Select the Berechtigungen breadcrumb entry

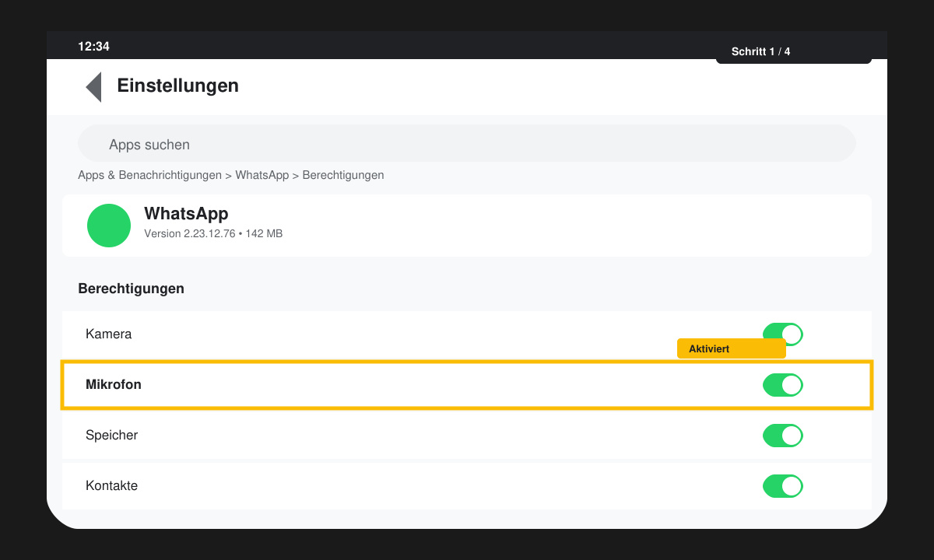tap(343, 175)
